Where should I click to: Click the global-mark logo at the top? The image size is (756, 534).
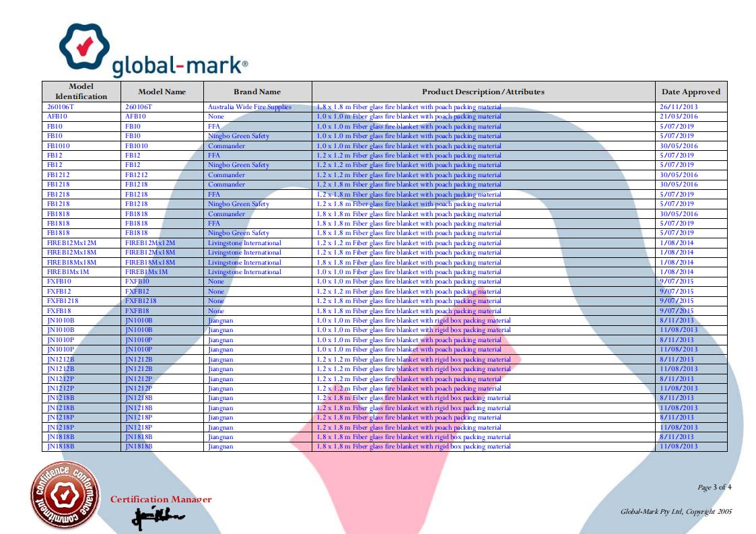click(153, 51)
